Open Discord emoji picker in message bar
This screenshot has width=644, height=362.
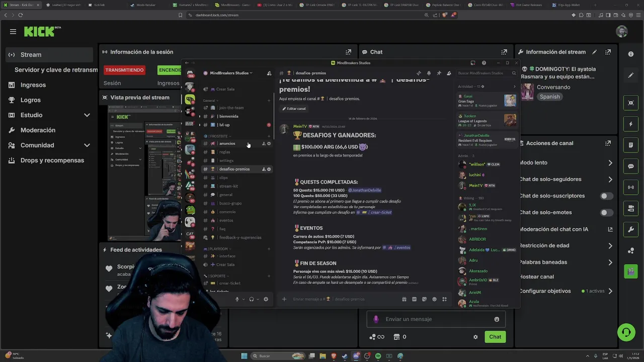tap(434, 299)
